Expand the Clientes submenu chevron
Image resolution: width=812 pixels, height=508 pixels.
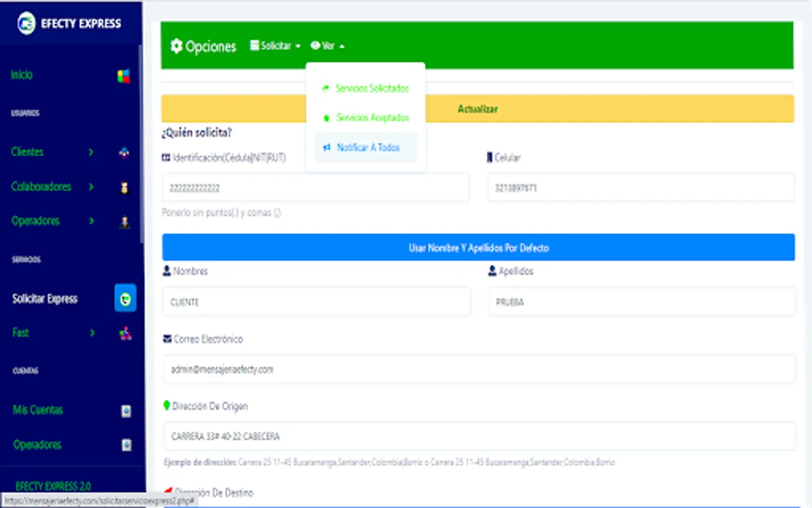91,152
